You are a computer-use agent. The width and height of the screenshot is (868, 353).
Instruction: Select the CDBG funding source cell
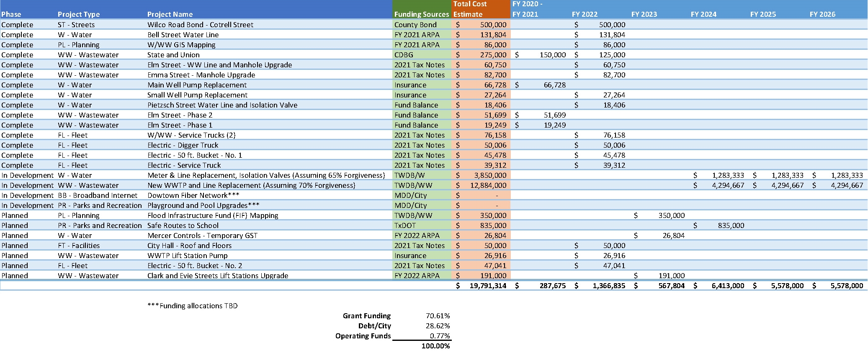404,55
